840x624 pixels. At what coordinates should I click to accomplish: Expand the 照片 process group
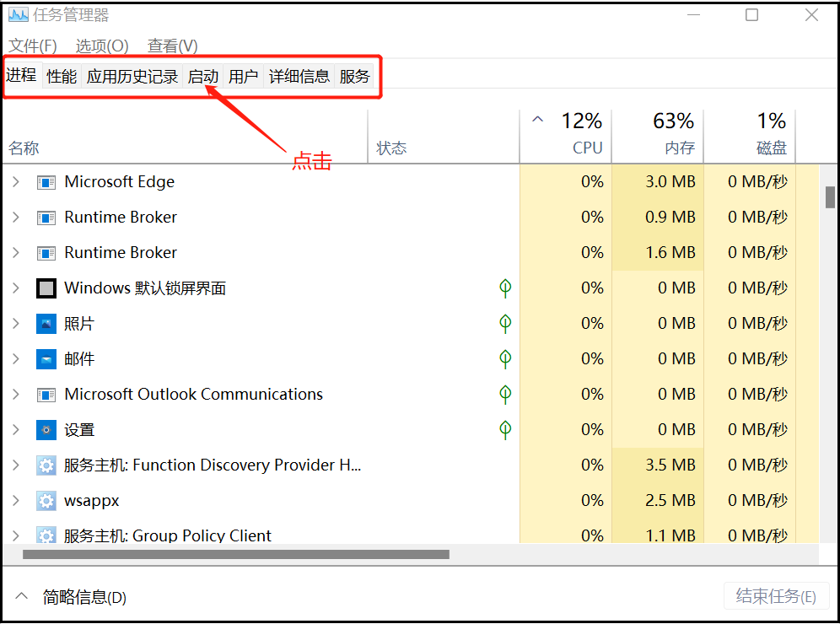tap(16, 324)
